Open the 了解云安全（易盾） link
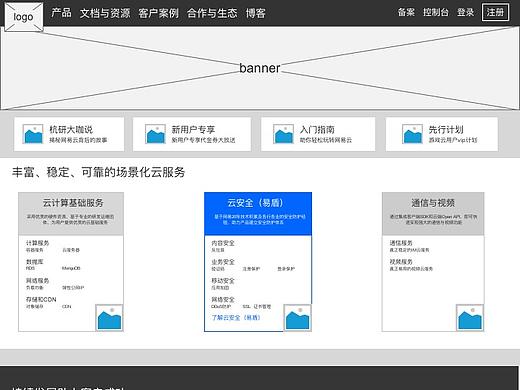The width and height of the screenshot is (520, 390). 236,317
